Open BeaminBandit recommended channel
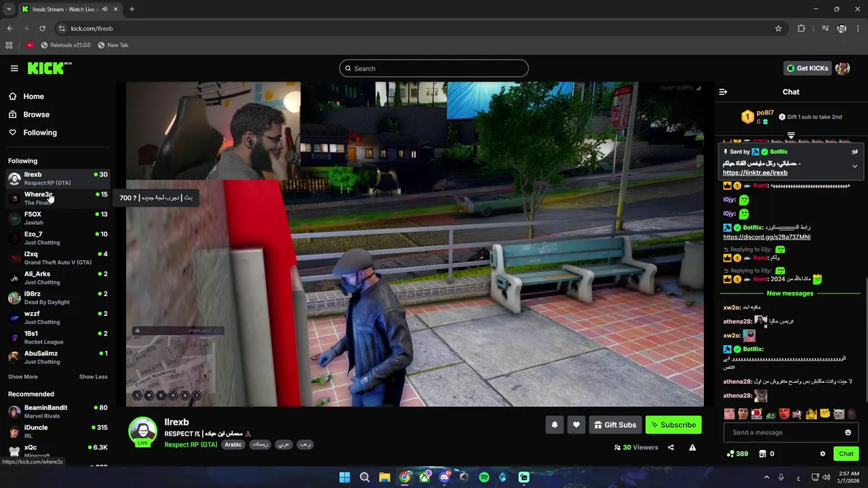This screenshot has width=868, height=488. (x=58, y=411)
